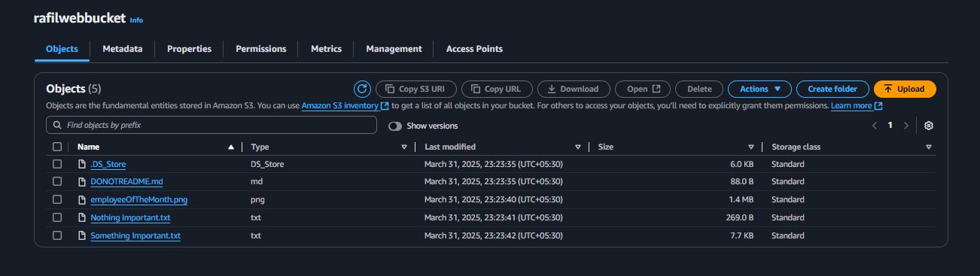Switch to the Objects tab

pos(62,49)
